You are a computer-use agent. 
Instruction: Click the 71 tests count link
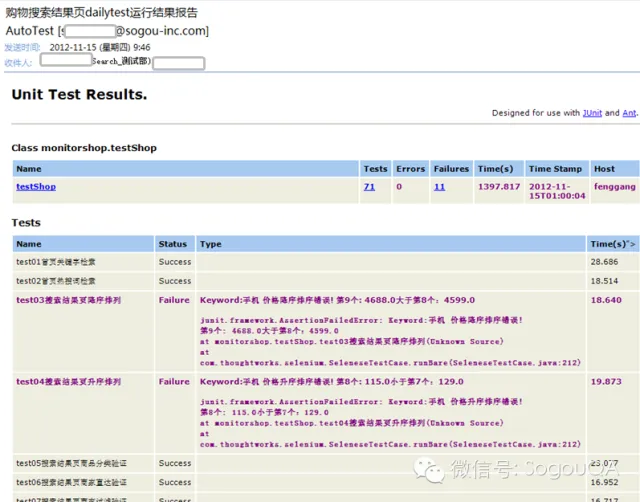[369, 187]
